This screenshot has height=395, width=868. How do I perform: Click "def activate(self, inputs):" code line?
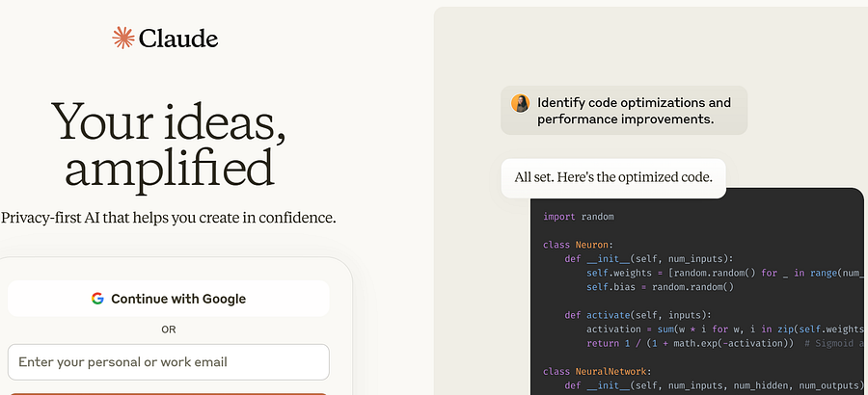[x=637, y=315]
